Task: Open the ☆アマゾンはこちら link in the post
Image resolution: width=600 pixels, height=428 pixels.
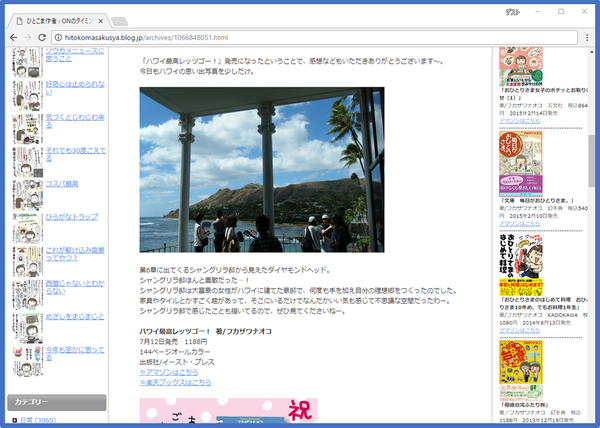Action: [x=169, y=372]
